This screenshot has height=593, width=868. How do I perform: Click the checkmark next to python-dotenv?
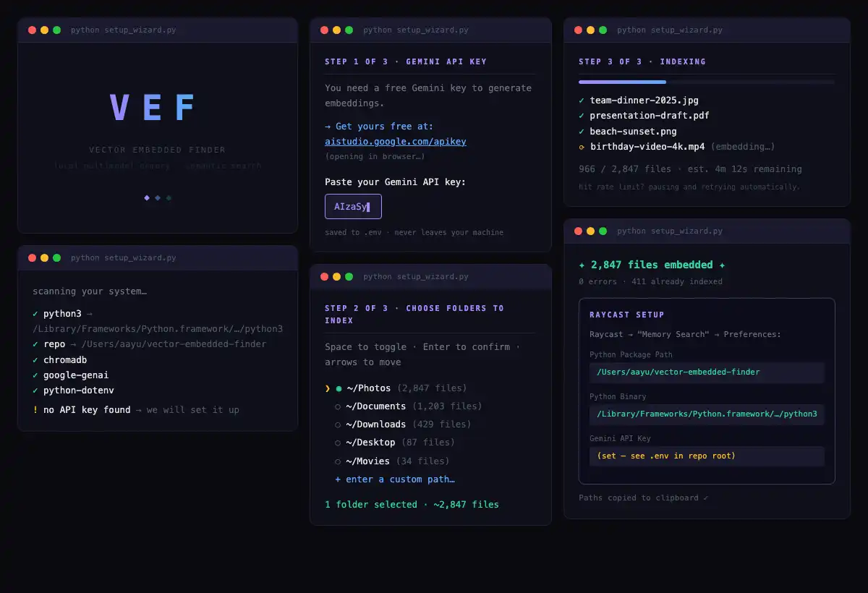pyautogui.click(x=35, y=391)
